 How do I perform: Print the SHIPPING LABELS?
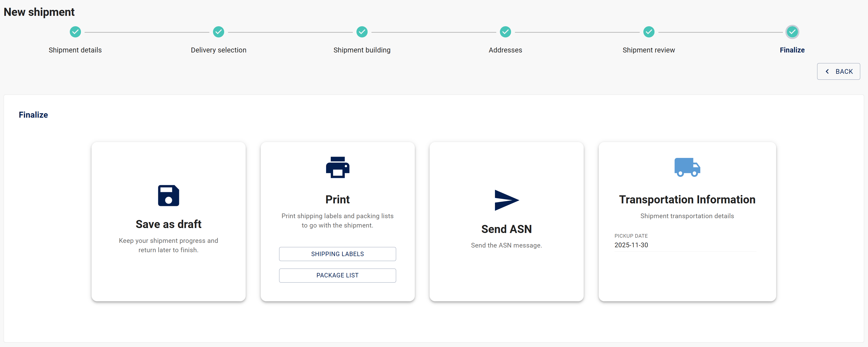coord(337,254)
